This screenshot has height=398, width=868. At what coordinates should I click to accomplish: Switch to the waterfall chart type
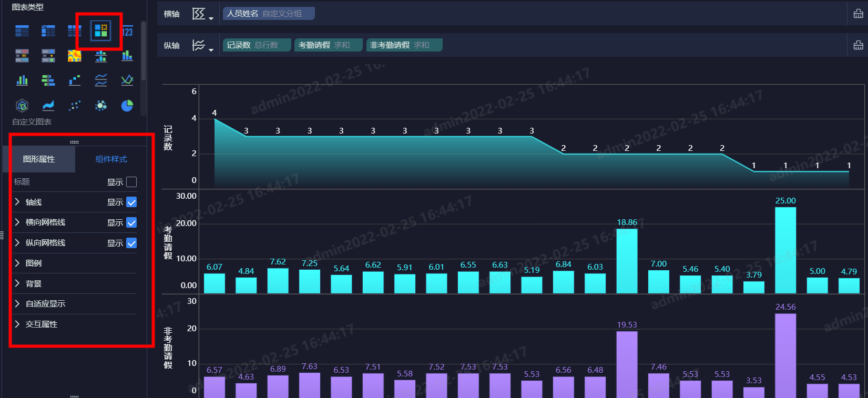pyautogui.click(x=75, y=80)
